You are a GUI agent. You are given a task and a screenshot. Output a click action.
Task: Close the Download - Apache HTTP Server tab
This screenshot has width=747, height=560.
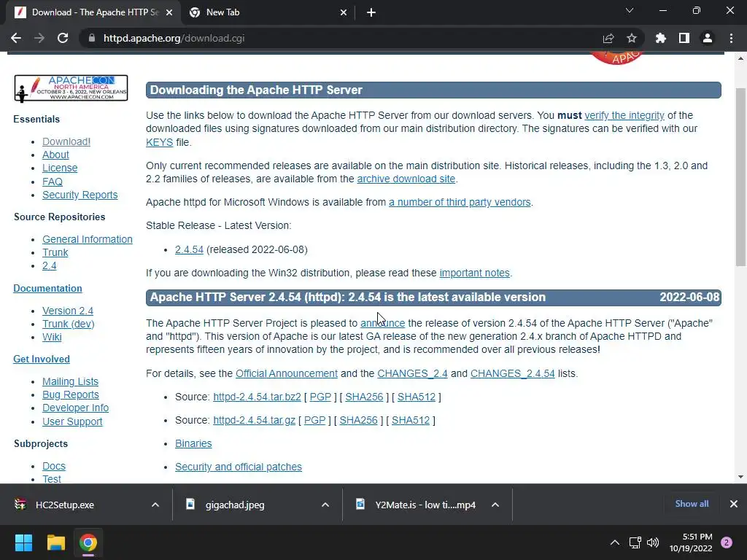pos(169,12)
